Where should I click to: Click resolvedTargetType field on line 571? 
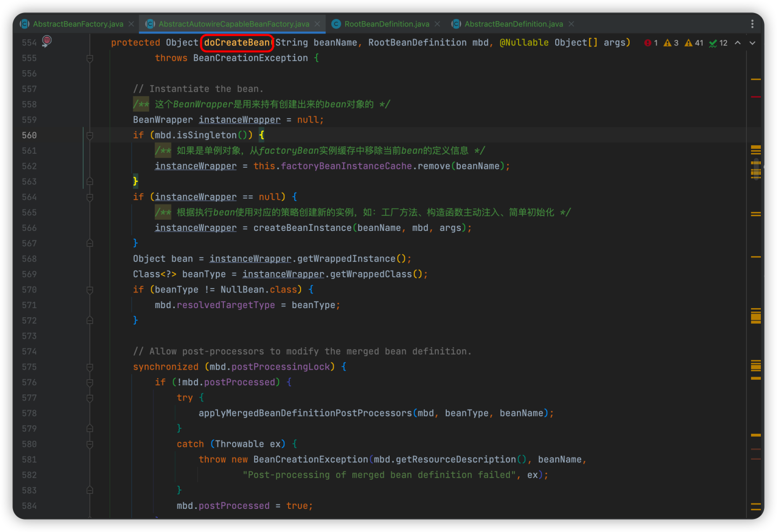[226, 305]
